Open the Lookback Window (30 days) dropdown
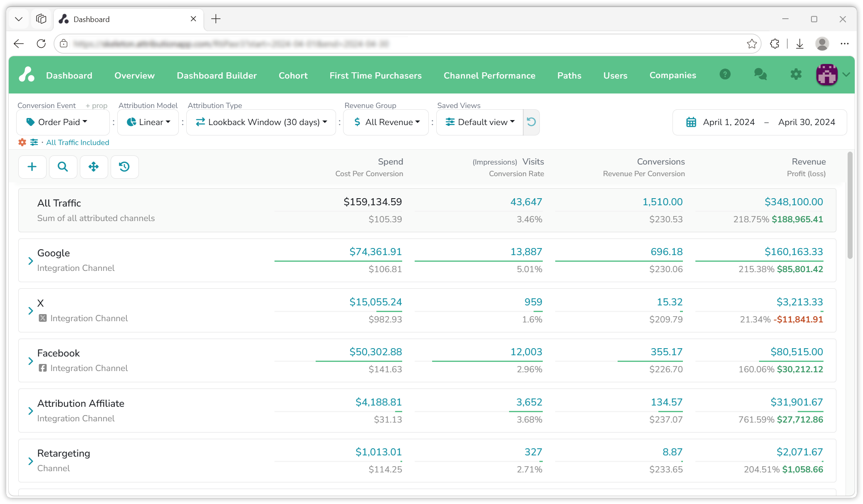This screenshot has height=504, width=863. (261, 122)
